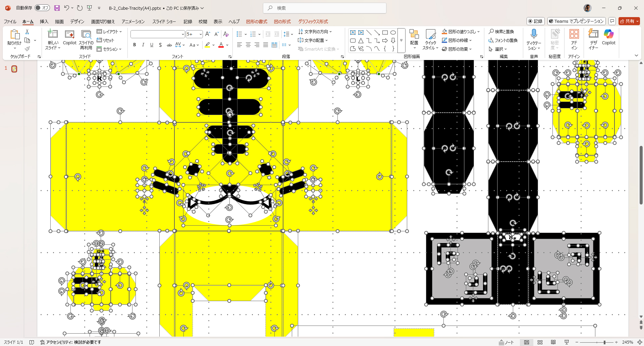The width and height of the screenshot is (644, 346).
Task: Open the デザイン tab
Action: tap(77, 21)
